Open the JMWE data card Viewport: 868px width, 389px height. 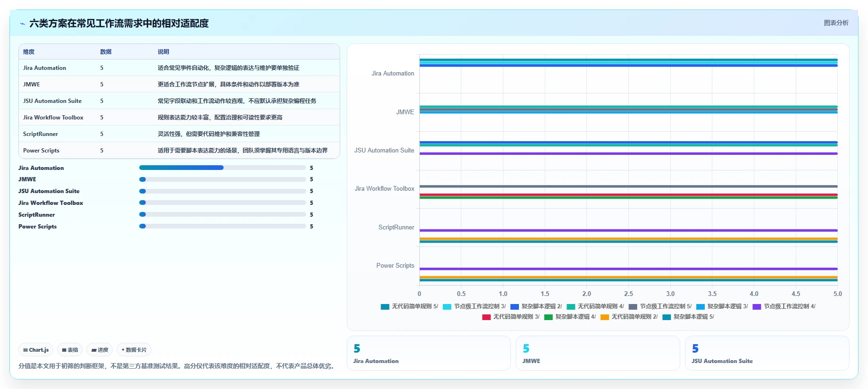click(598, 353)
